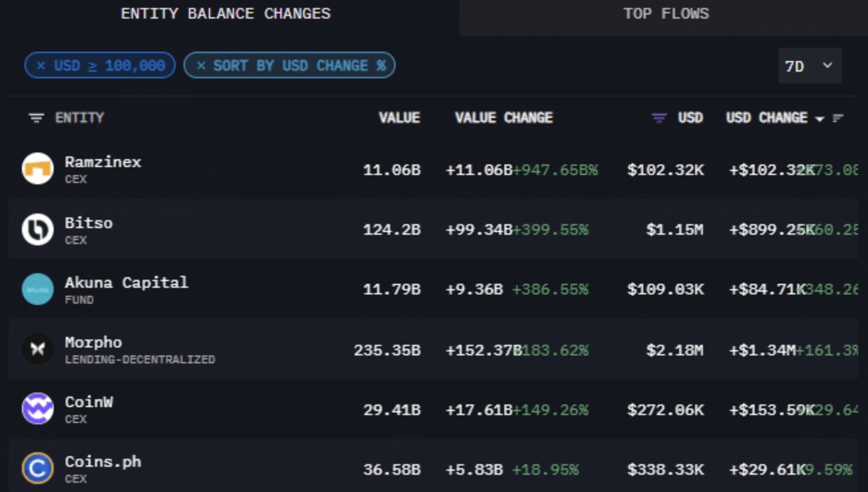Open the Morpho entity logo

click(x=38, y=349)
